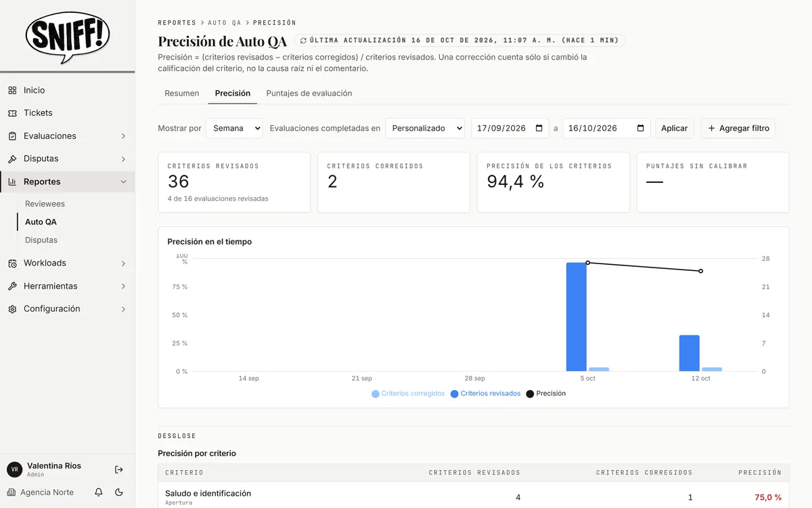This screenshot has height=508, width=812.
Task: Sort by Criterios revisados column header
Action: 474,473
